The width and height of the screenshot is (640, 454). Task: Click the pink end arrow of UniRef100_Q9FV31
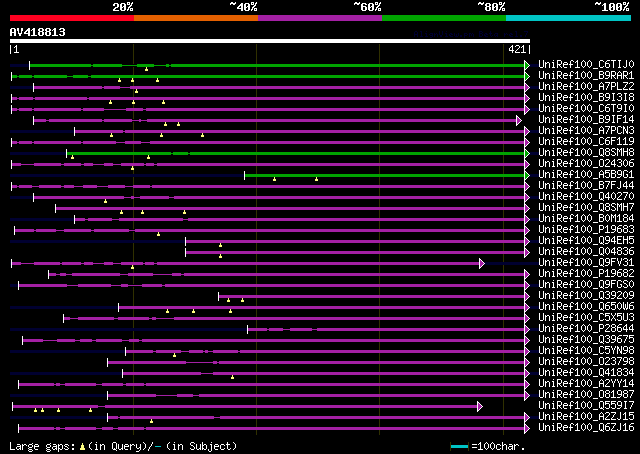coord(482,263)
